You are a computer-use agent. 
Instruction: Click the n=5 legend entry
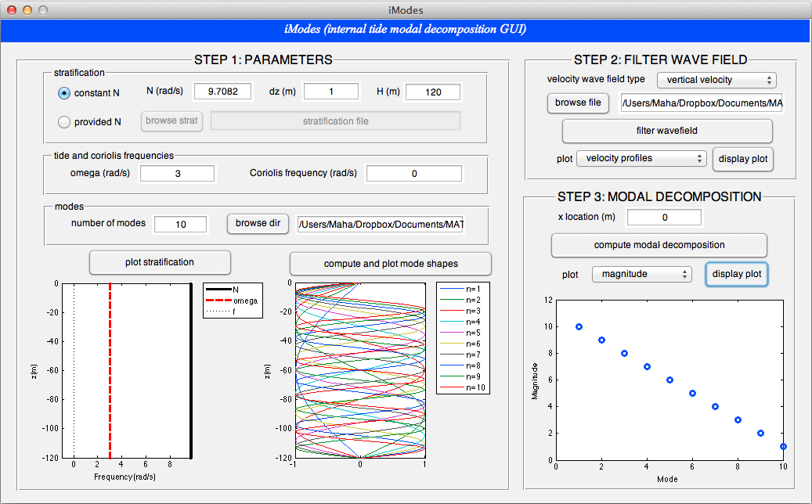[x=460, y=333]
